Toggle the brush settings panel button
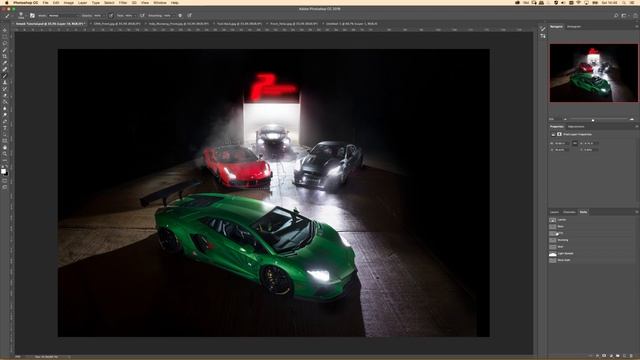Viewport: 640px width, 360px height. coord(32,16)
